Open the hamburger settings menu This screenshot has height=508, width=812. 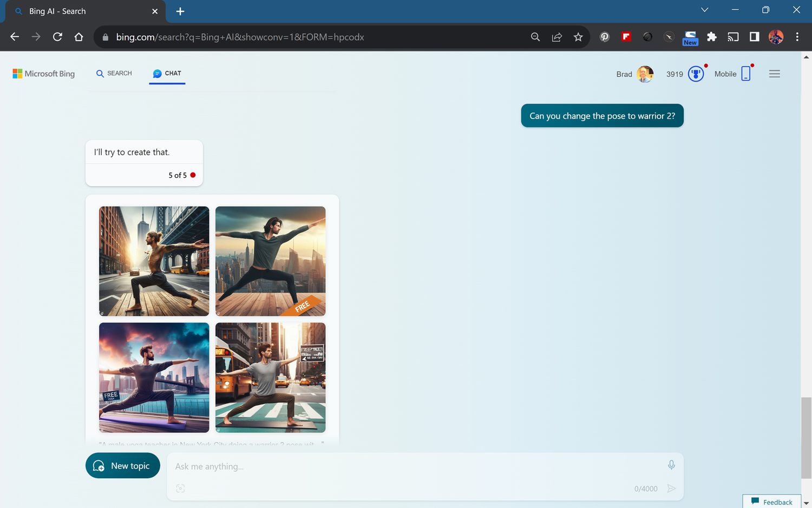[x=774, y=74]
